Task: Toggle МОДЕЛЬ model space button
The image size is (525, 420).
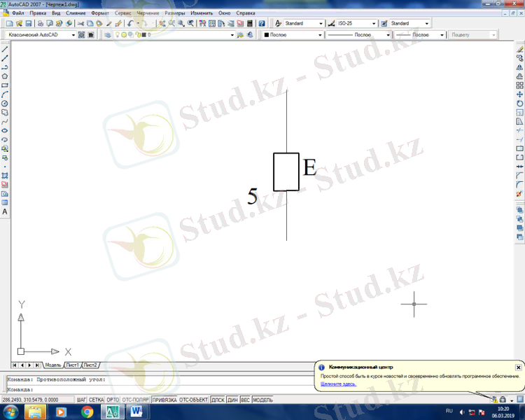Action: [262, 400]
